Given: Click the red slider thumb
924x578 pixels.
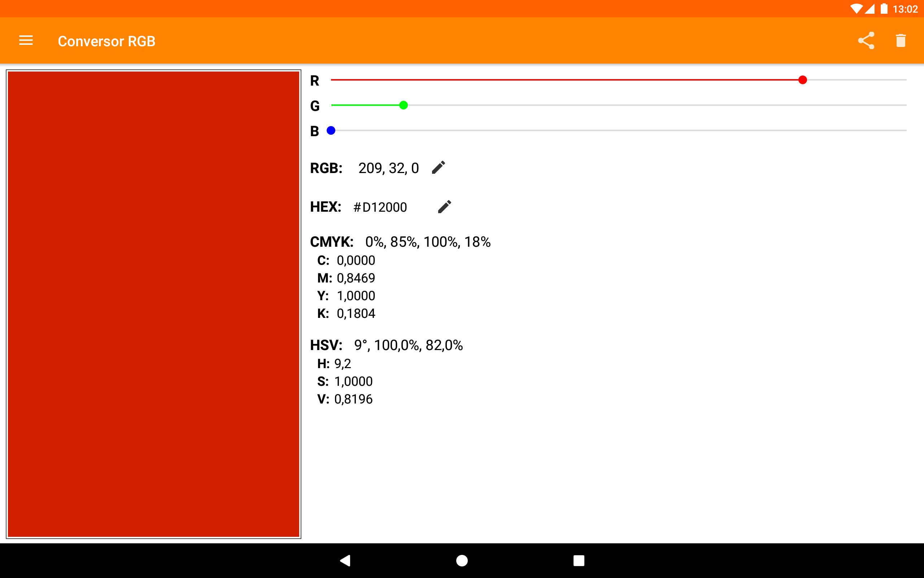Looking at the screenshot, I should pos(803,80).
